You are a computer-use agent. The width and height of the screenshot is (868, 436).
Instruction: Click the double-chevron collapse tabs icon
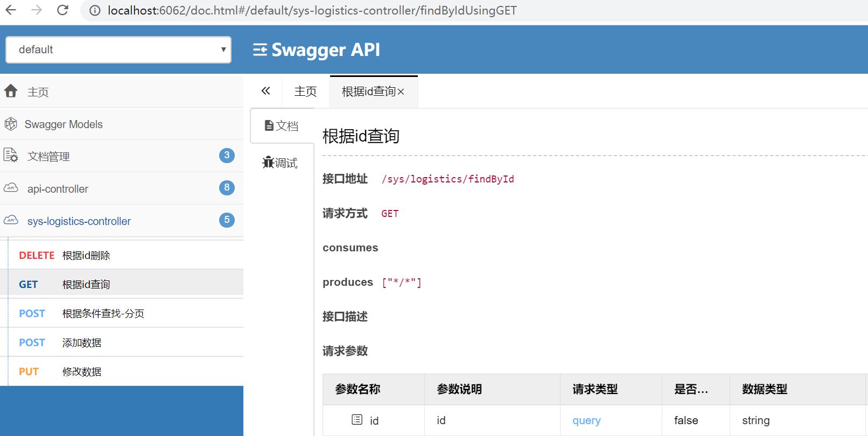265,91
